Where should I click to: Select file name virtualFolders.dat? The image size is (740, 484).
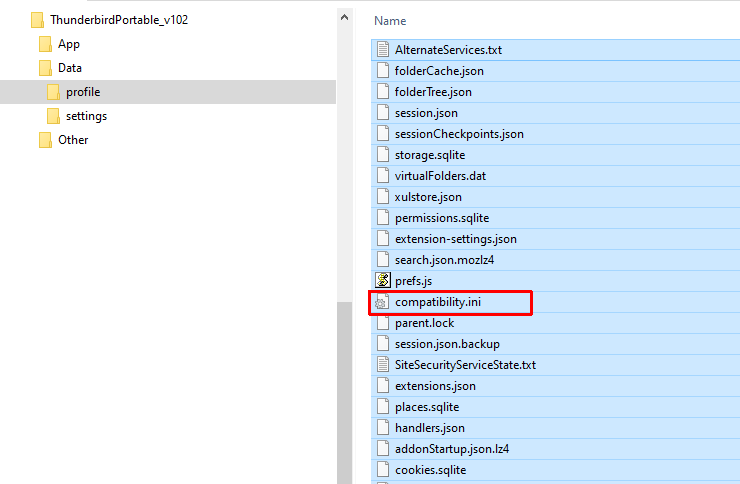pyautogui.click(x=440, y=175)
